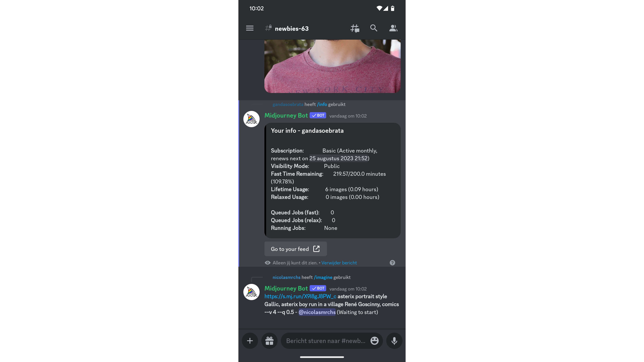Click the /info command link
This screenshot has height=362, width=644.
pyautogui.click(x=322, y=104)
